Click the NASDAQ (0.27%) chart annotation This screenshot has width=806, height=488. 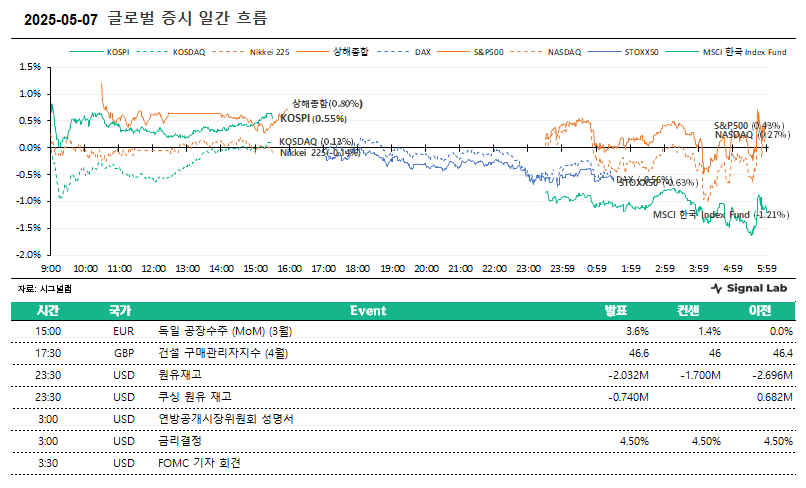point(752,135)
